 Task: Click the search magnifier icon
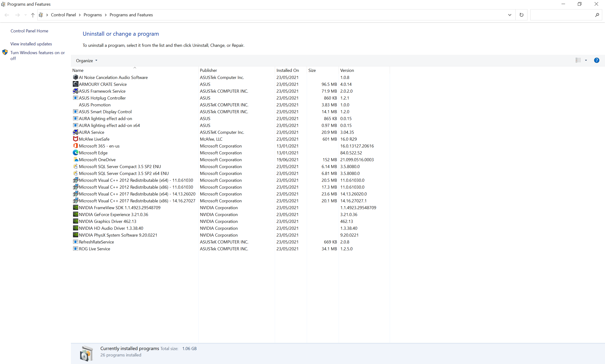coord(597,15)
